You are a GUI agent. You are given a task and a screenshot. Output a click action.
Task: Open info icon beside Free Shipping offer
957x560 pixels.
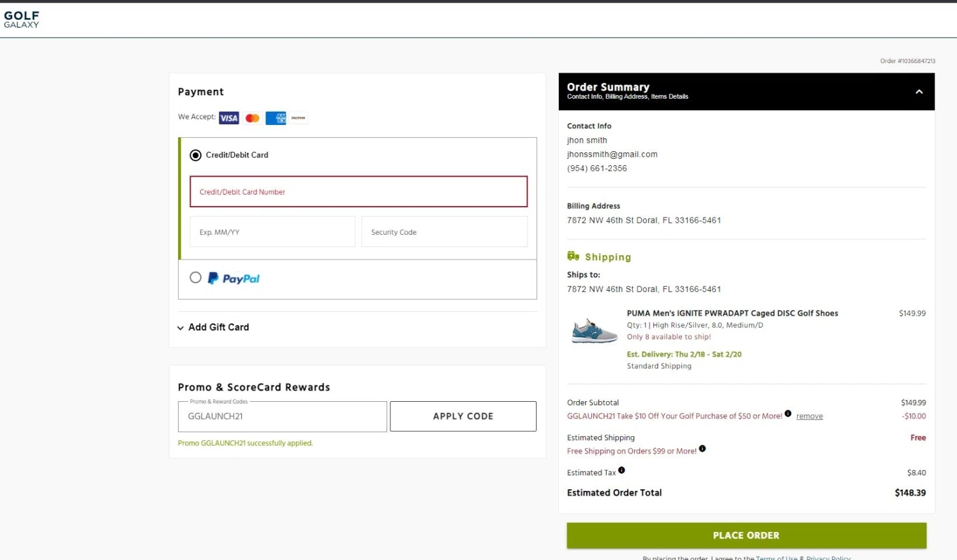tap(702, 448)
